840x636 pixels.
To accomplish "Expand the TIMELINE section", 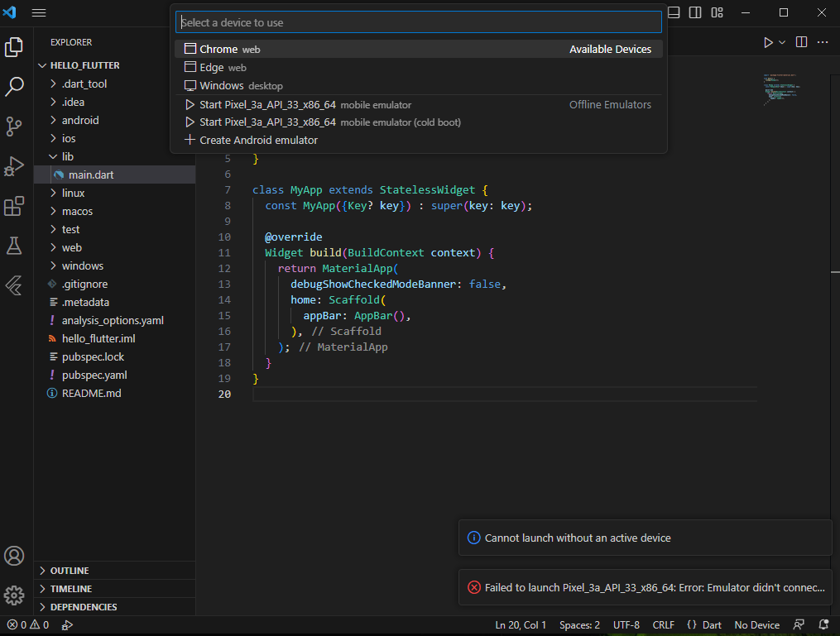I will (115, 589).
